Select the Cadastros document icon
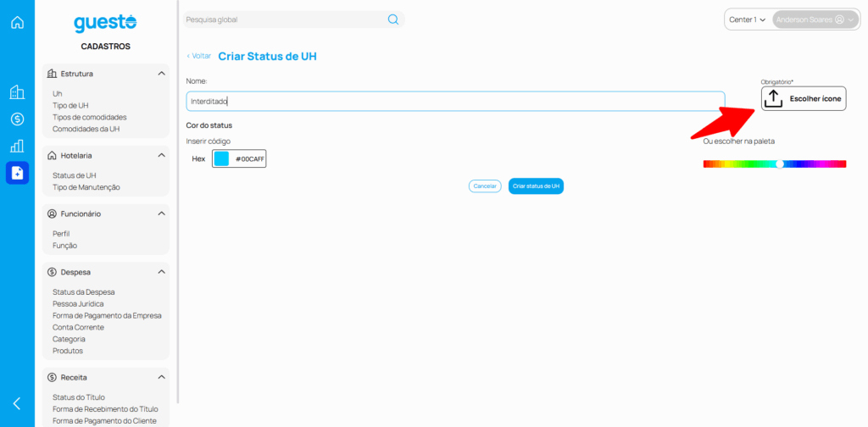This screenshot has width=868, height=427. [x=17, y=173]
